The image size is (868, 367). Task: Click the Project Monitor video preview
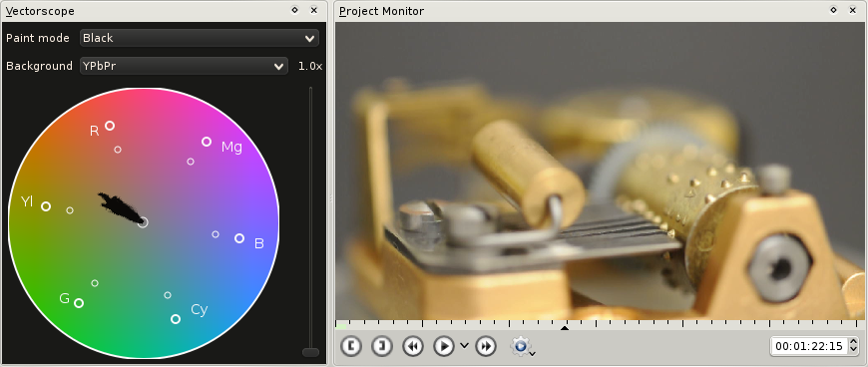click(600, 172)
